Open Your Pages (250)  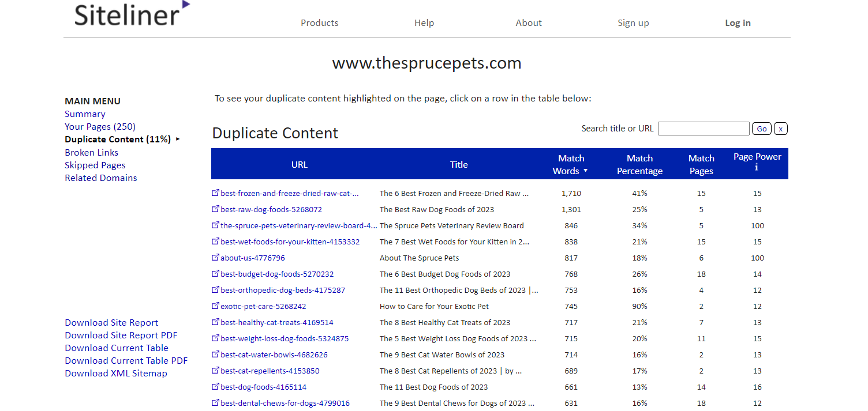coord(100,127)
